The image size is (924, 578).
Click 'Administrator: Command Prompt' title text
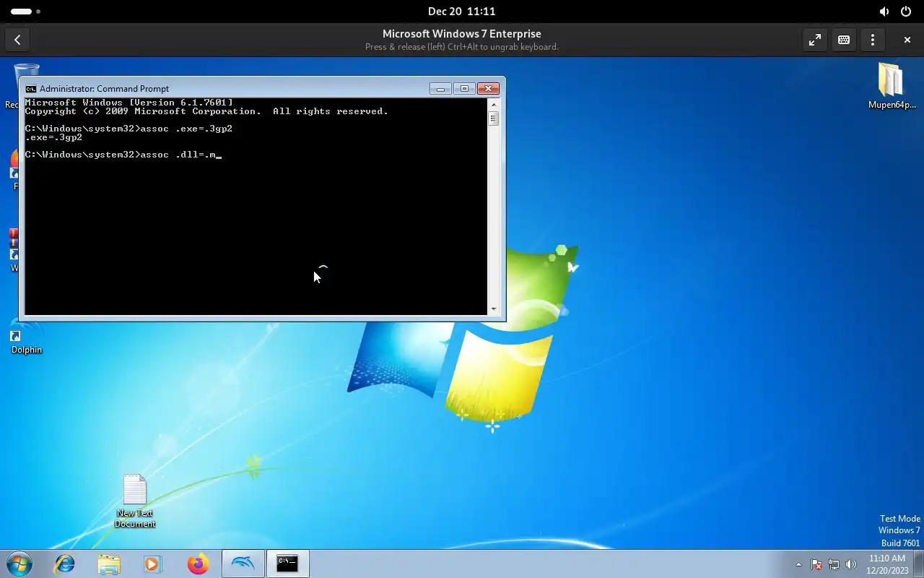pos(104,89)
